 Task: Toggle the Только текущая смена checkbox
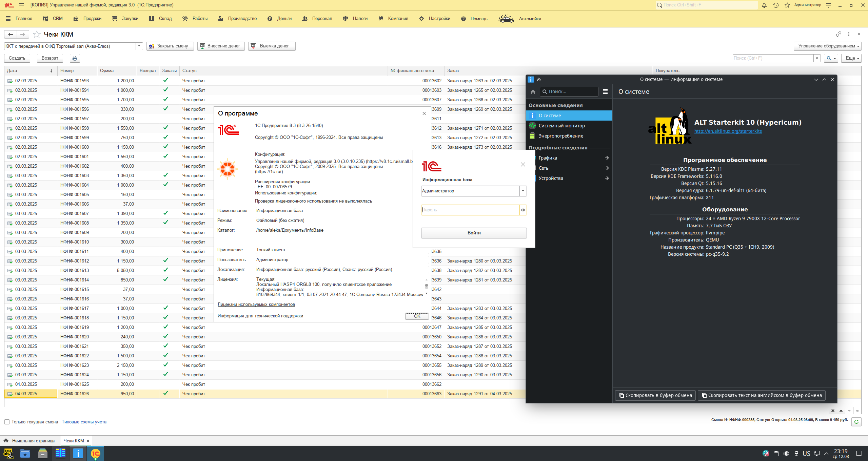pos(7,422)
